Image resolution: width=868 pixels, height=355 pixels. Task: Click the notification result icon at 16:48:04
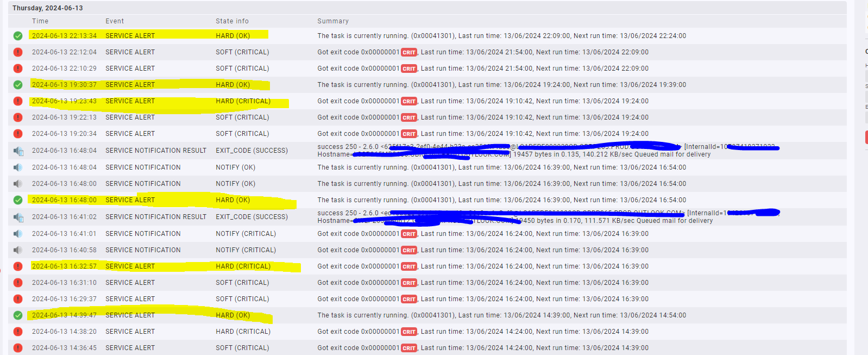18,151
